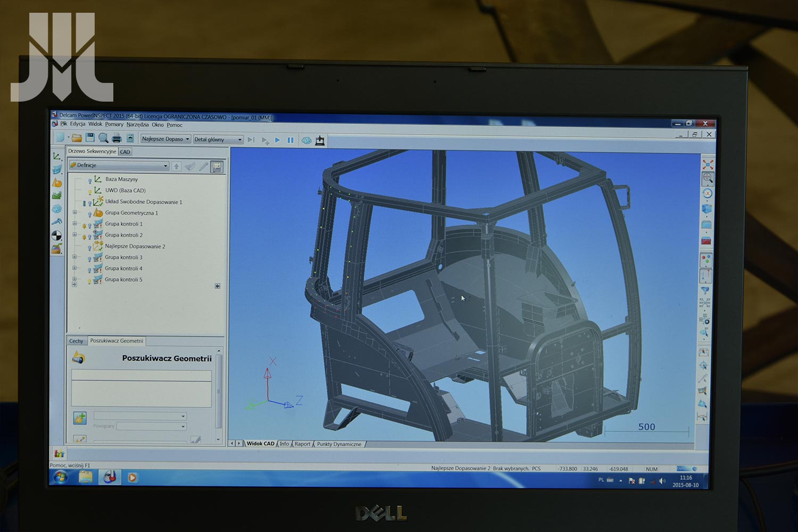Select the Baza Maszyny tree item
798x532 pixels.
tap(121, 179)
